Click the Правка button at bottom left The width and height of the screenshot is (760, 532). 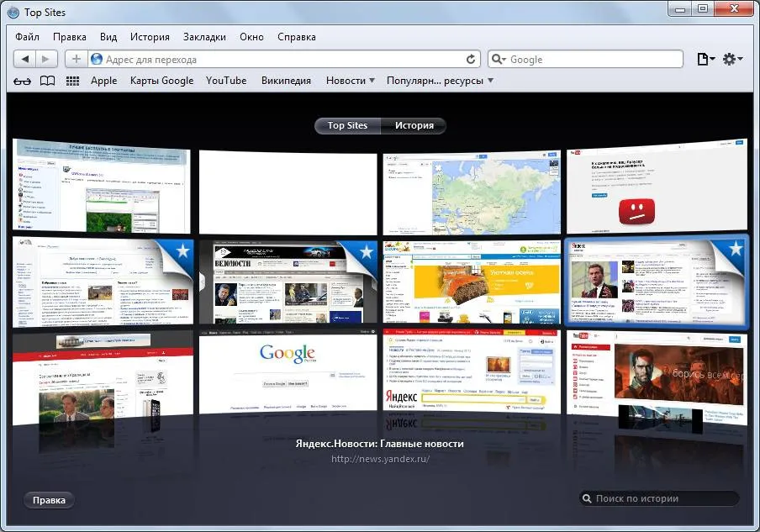click(49, 500)
